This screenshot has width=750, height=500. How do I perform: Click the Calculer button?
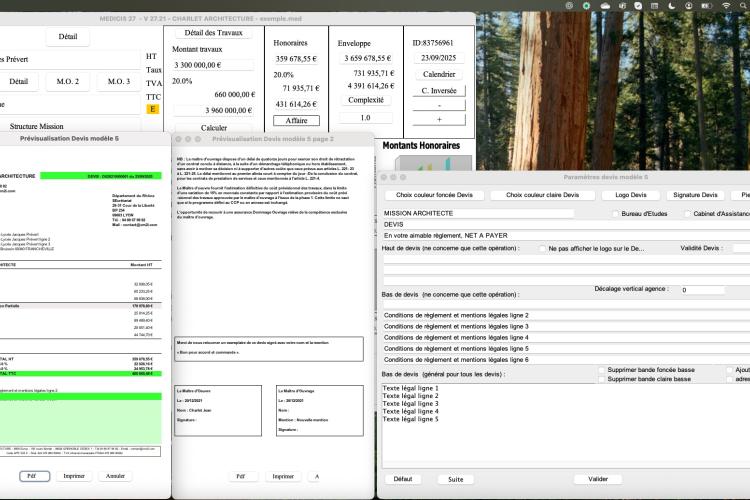pos(214,128)
